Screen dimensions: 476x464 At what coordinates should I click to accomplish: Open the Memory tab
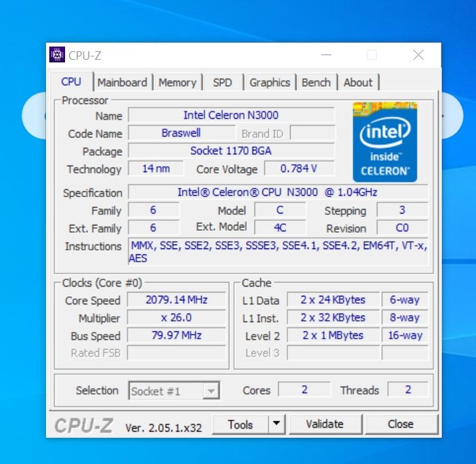coord(178,82)
